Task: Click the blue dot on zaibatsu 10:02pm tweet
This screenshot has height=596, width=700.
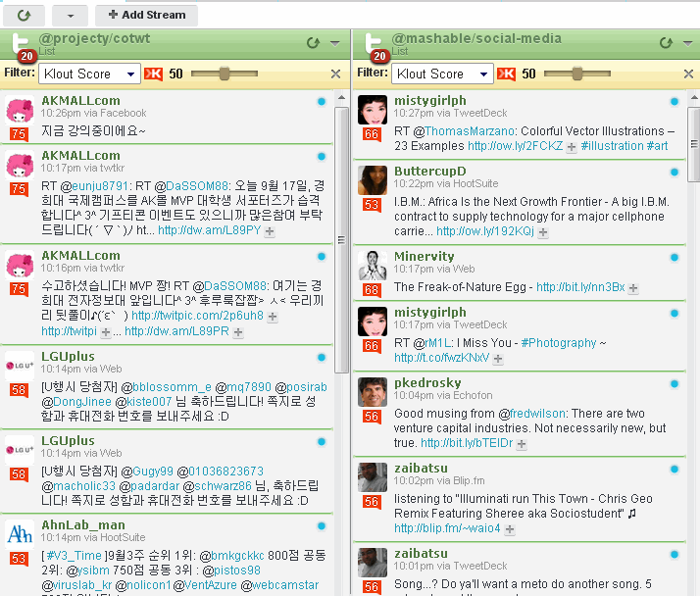Action: (675, 470)
